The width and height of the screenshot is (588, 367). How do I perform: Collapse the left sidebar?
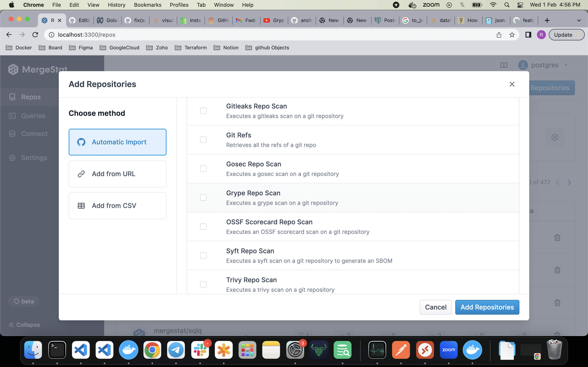click(24, 325)
